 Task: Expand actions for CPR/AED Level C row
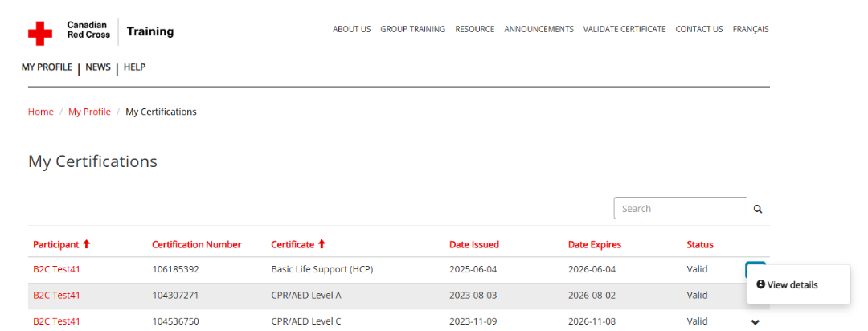(x=755, y=322)
